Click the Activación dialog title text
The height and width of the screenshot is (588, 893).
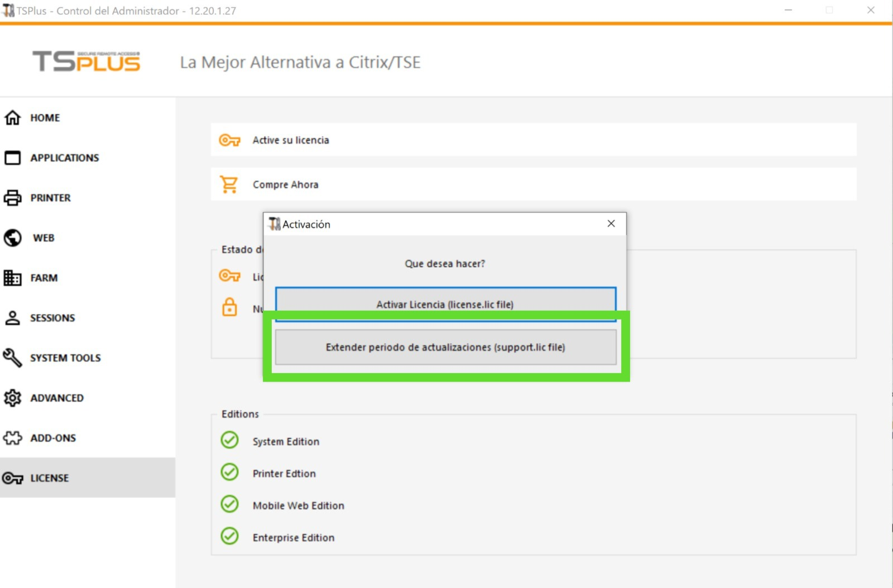pos(306,224)
